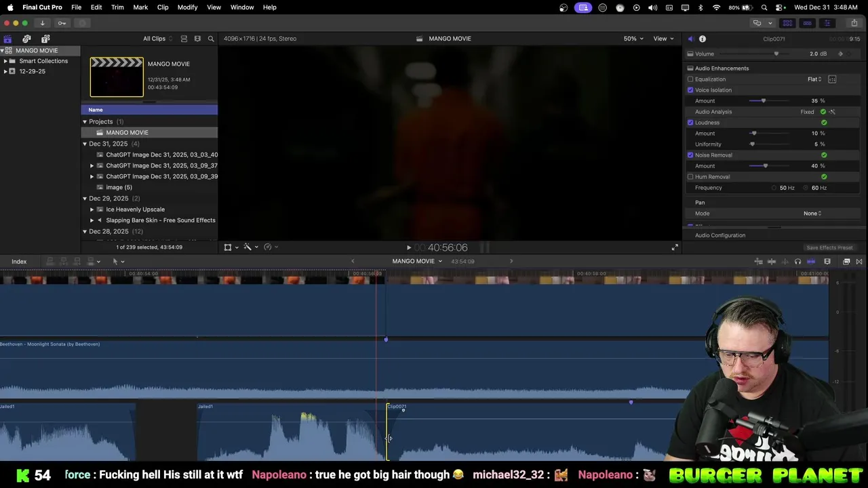Enable the Hum Removal checkbox
The image size is (868, 488).
click(690, 177)
